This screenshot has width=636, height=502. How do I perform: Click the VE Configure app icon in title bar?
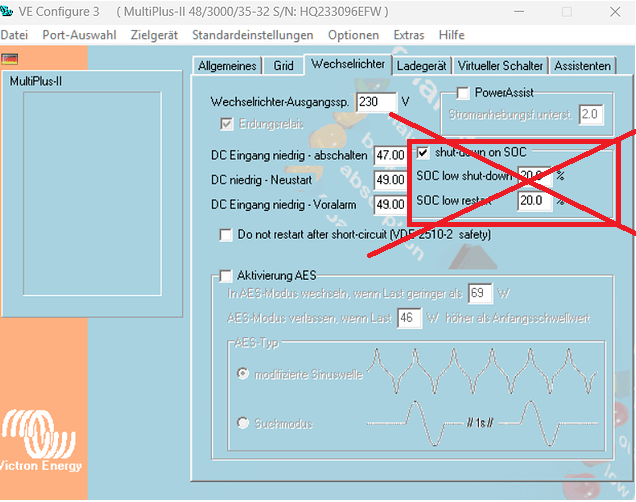pos(6,11)
